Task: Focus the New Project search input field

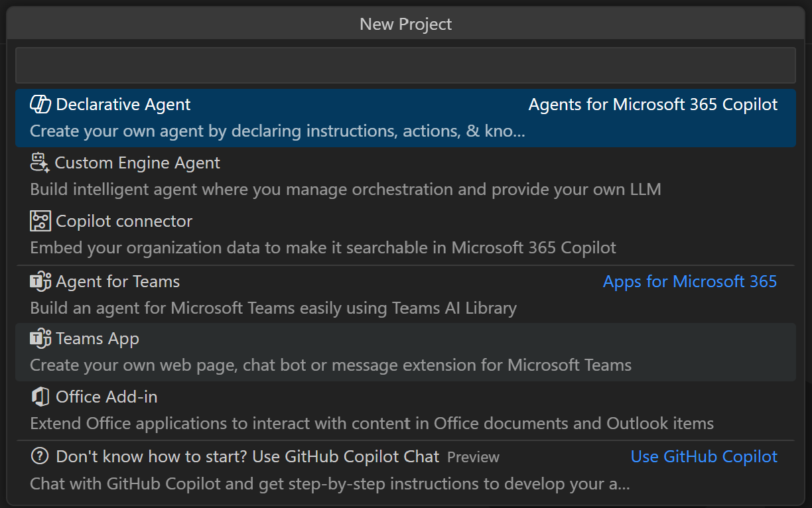Action: click(x=405, y=65)
